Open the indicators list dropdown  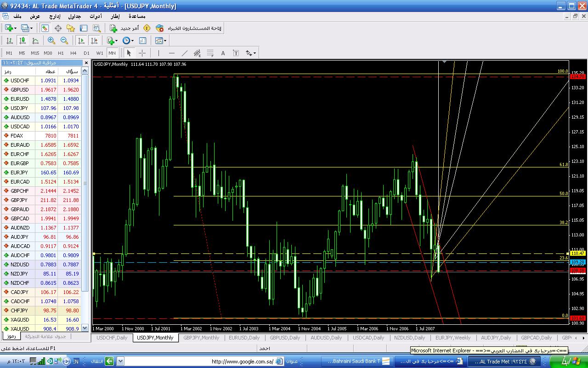pyautogui.click(x=112, y=40)
